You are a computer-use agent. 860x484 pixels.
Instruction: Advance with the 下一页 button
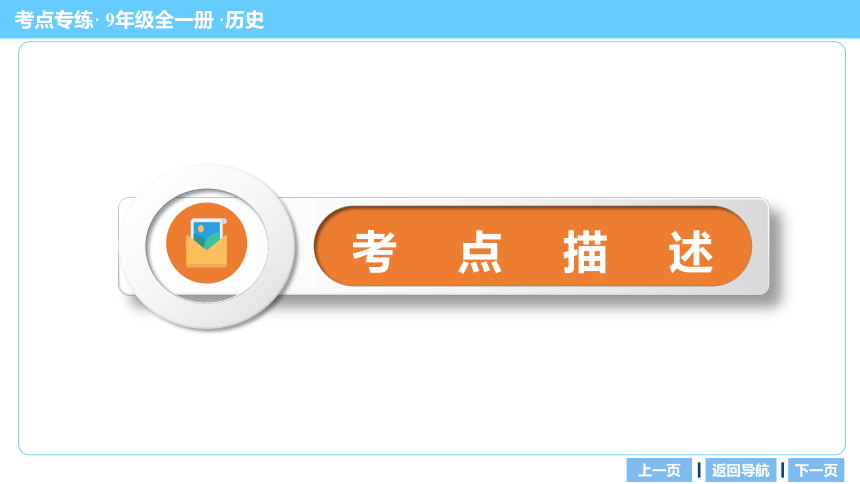[816, 470]
